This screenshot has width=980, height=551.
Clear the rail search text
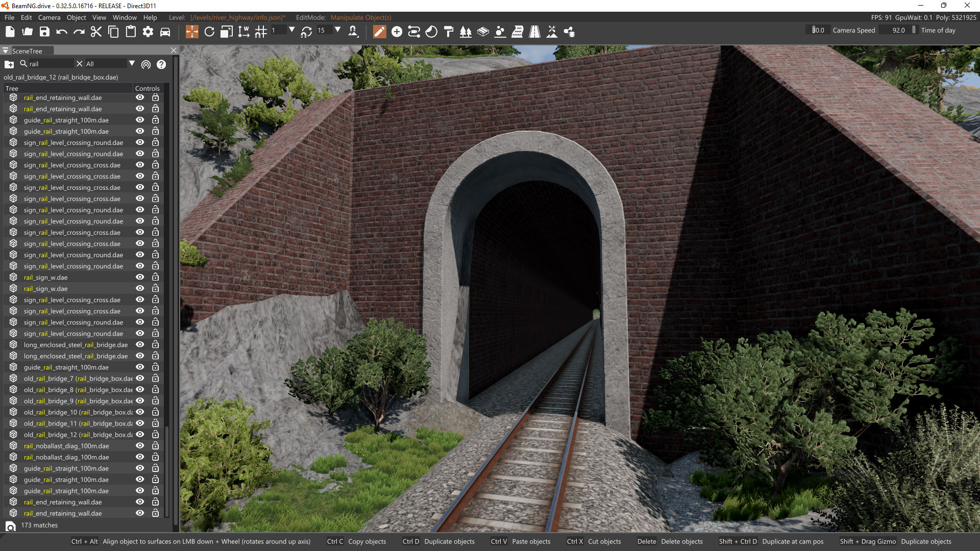point(79,64)
